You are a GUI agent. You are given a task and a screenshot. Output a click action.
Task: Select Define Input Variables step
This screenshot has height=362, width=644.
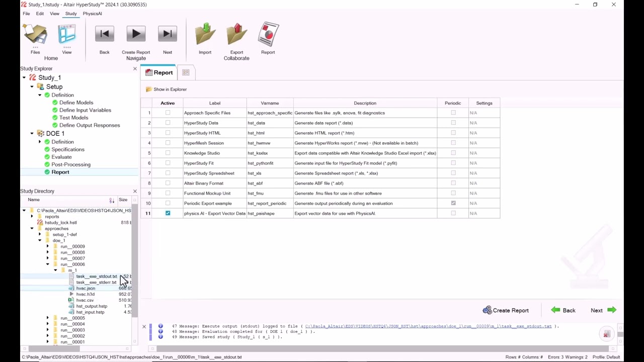coord(85,110)
